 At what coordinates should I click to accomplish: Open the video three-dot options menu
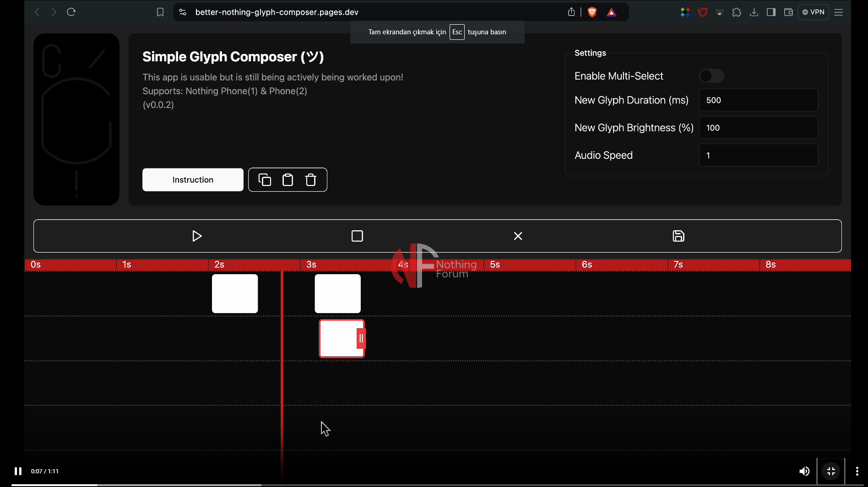pos(857,471)
